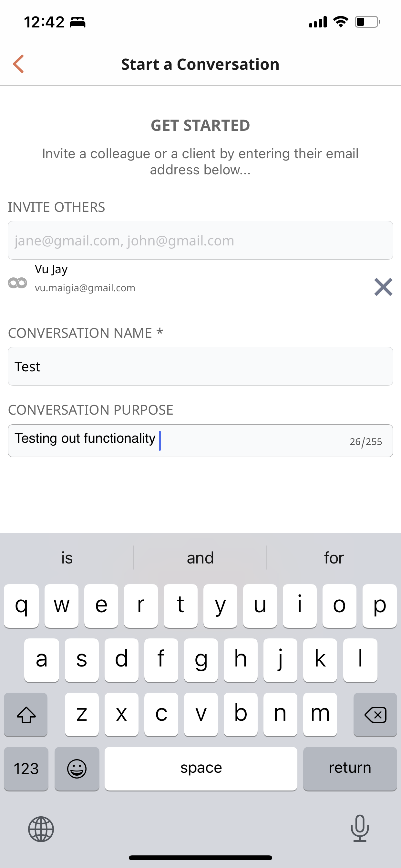401x868 pixels.
Task: Choose the 'is' word suggestion
Action: [x=67, y=558]
